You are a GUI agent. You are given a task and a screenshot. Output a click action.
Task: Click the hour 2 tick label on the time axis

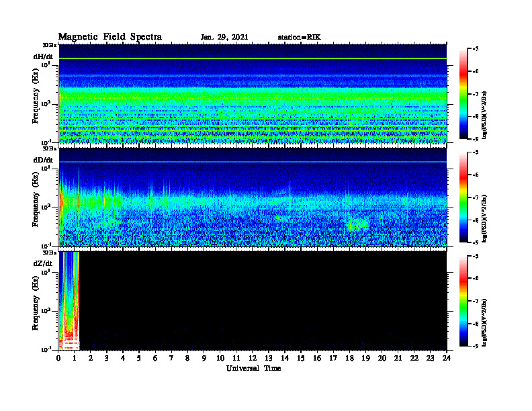tap(91, 359)
